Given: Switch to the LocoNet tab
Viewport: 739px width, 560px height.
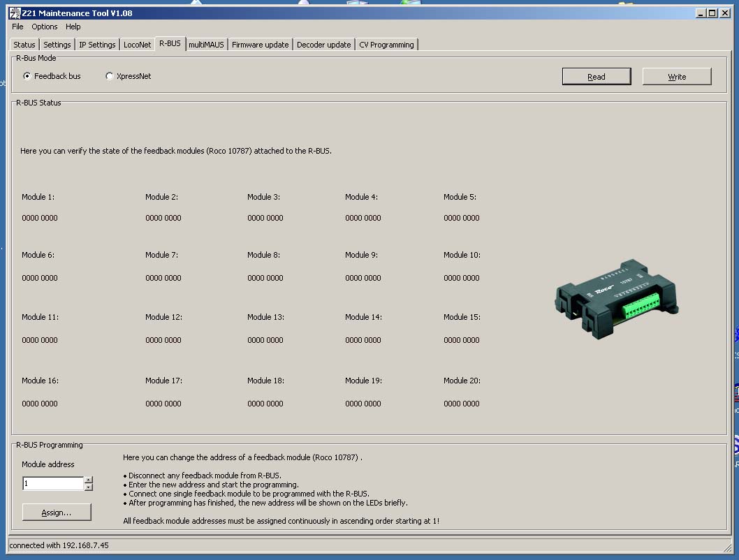Looking at the screenshot, I should pos(137,45).
